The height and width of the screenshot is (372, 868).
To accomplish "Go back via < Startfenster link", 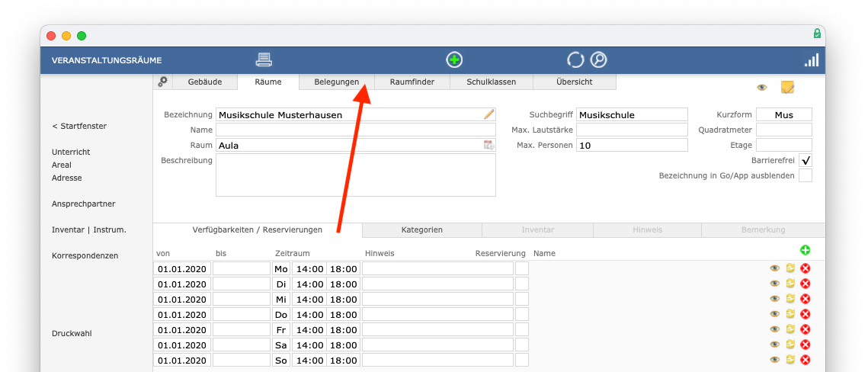I will (x=79, y=127).
